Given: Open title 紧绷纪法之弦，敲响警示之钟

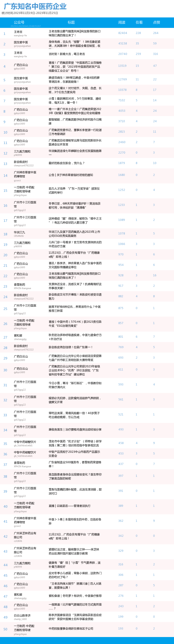Looking at the screenshot, I should pyautogui.click(x=74, y=551).
